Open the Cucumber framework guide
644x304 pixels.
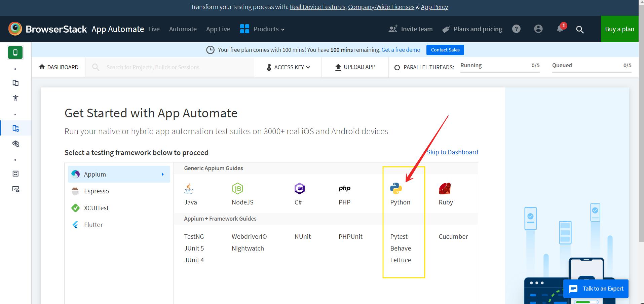pyautogui.click(x=453, y=236)
